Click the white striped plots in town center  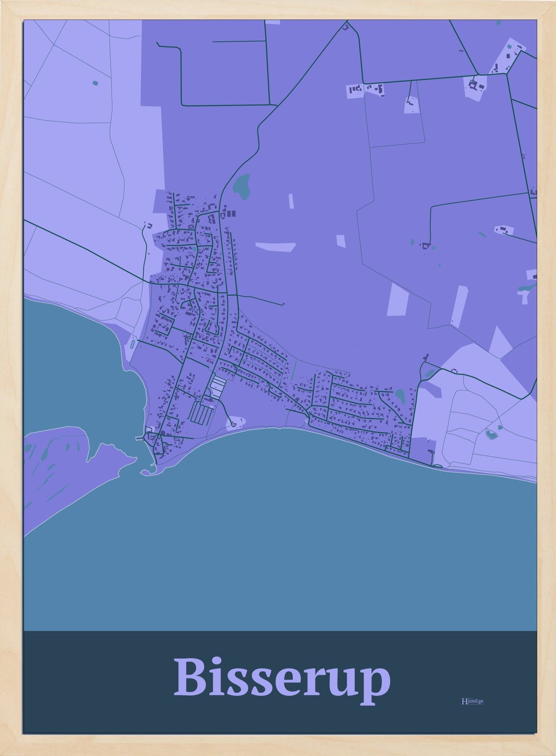click(x=218, y=387)
